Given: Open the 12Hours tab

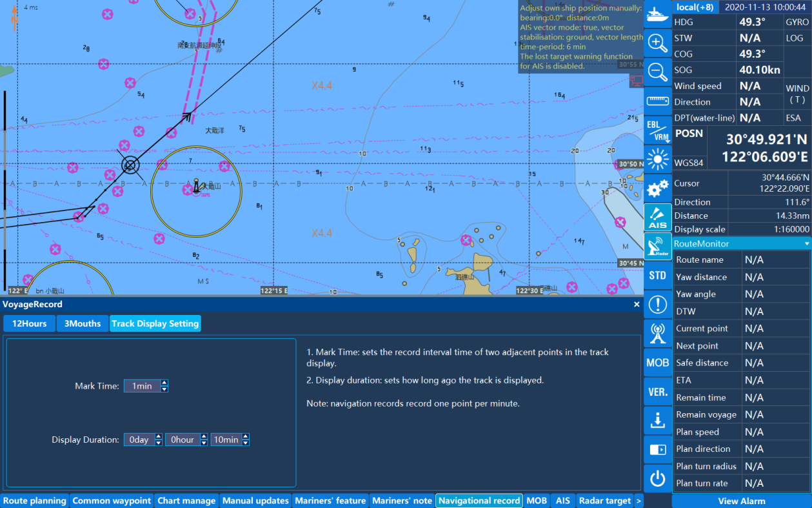Looking at the screenshot, I should (30, 323).
